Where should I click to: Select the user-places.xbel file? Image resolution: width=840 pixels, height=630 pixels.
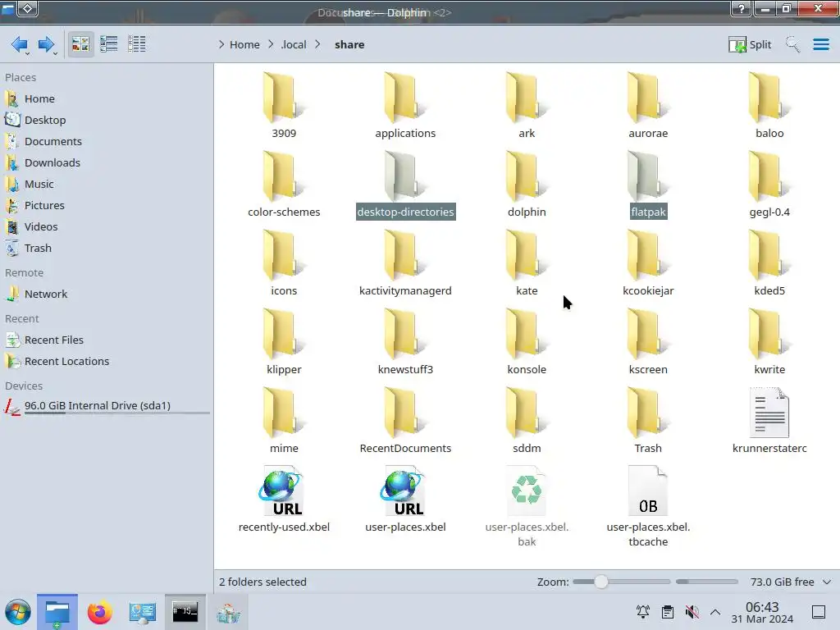pyautogui.click(x=405, y=500)
